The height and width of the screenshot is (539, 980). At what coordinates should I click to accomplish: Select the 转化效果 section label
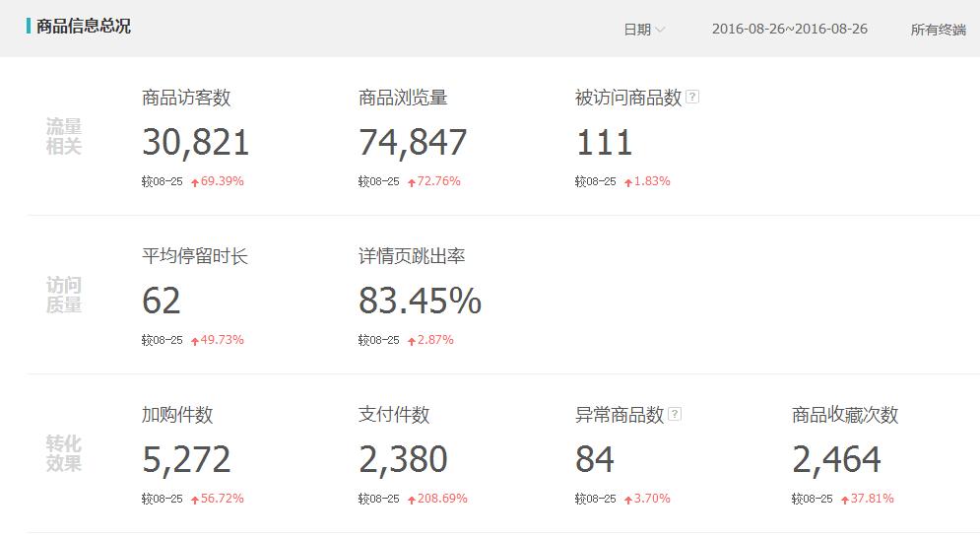64,454
